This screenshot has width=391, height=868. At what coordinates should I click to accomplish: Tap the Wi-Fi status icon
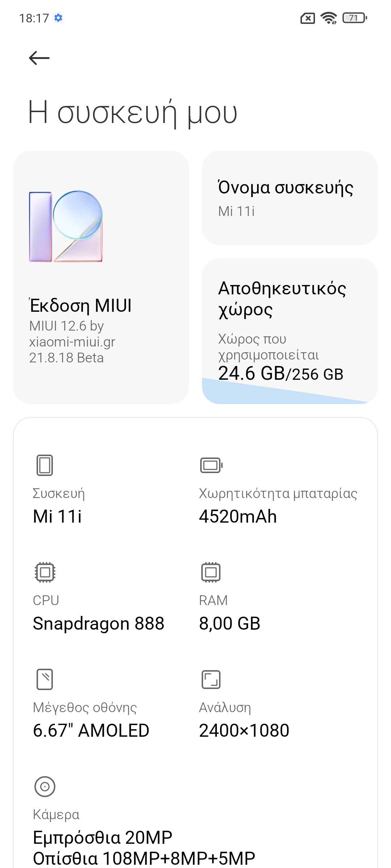[329, 18]
